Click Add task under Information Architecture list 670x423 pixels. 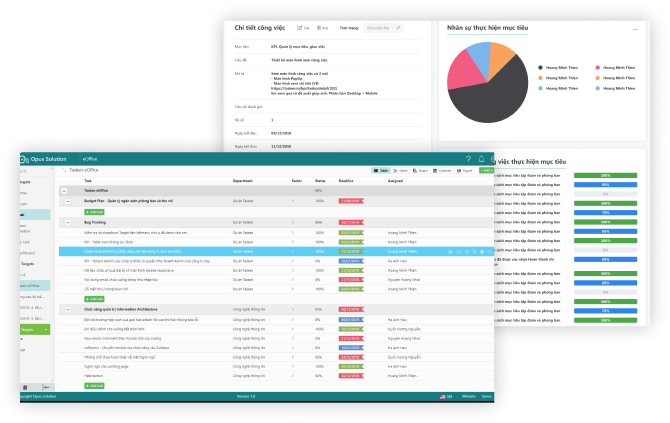point(94,386)
